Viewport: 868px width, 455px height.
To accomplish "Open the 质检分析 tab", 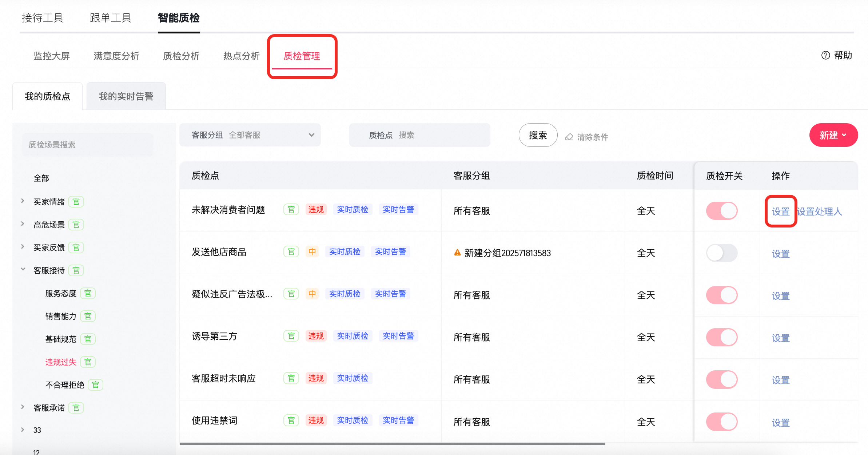I will 181,56.
